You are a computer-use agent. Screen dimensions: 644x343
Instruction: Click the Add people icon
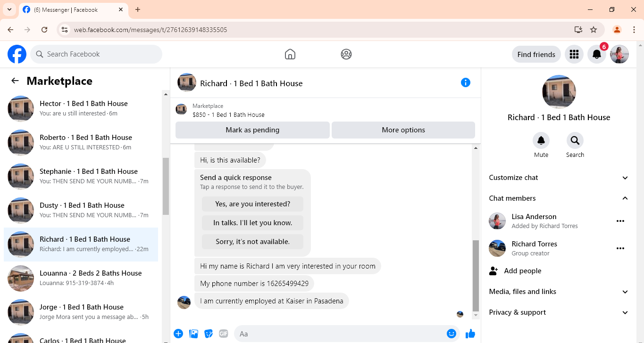pos(493,271)
